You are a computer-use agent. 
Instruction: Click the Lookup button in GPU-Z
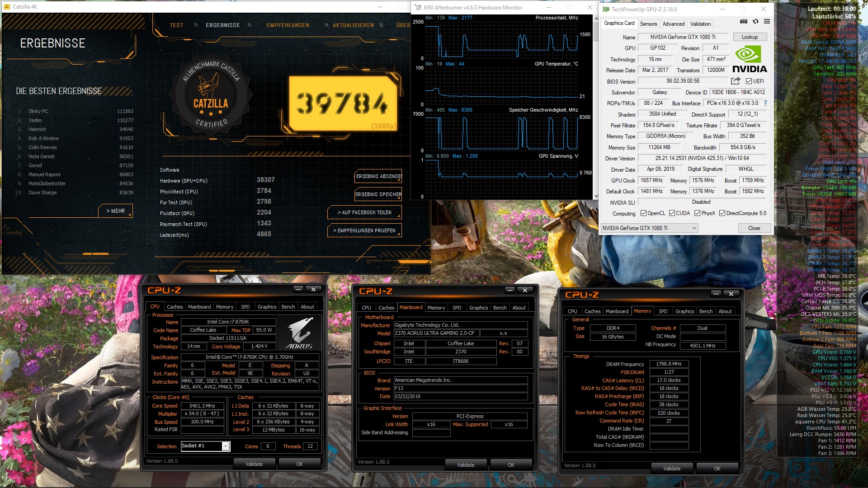(x=750, y=37)
